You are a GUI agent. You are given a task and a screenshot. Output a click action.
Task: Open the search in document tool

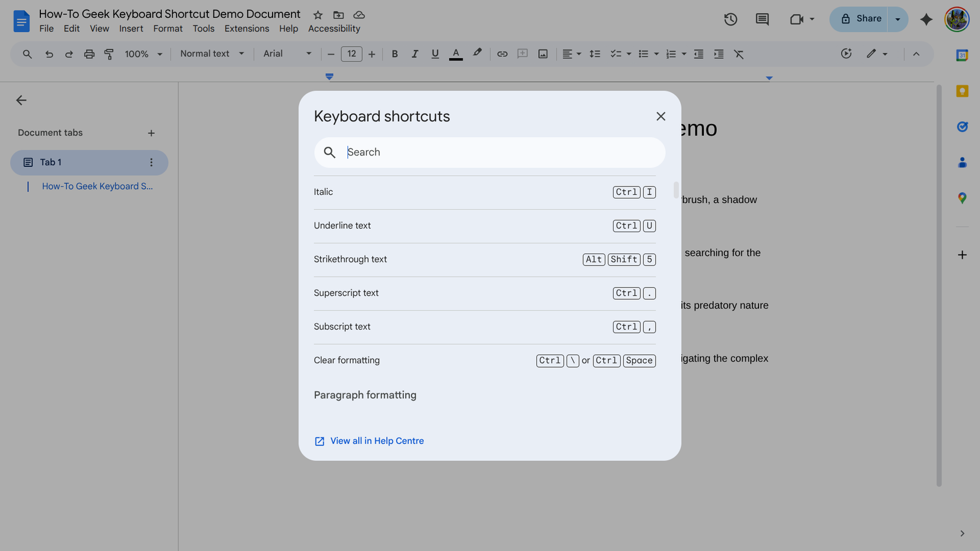(27, 53)
